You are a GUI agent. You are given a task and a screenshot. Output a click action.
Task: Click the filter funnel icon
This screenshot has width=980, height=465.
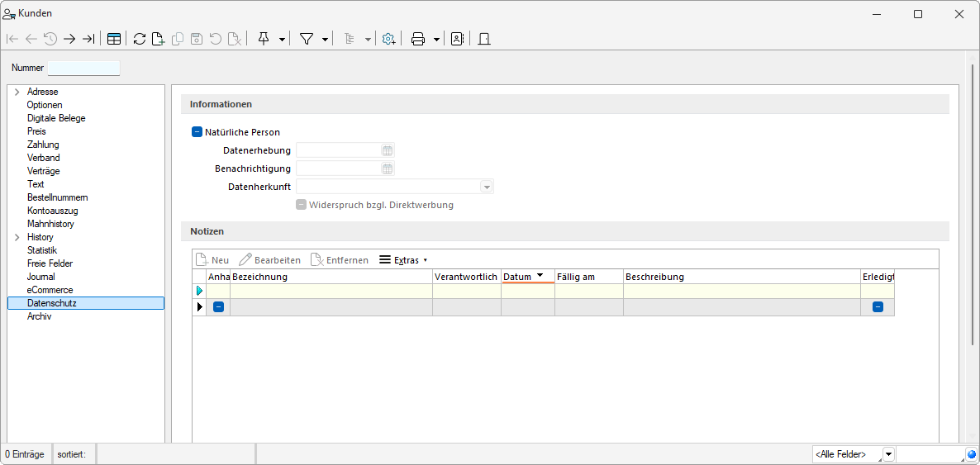pyautogui.click(x=307, y=39)
